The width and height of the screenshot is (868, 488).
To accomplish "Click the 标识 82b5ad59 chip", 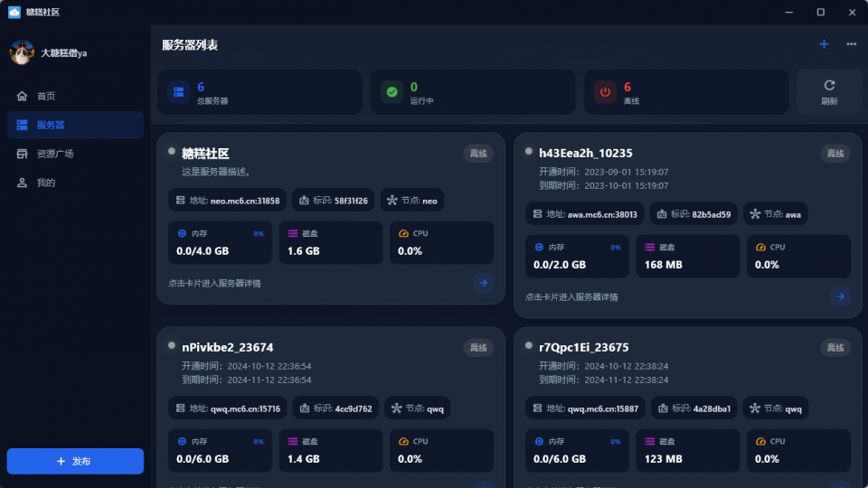I will 693,214.
